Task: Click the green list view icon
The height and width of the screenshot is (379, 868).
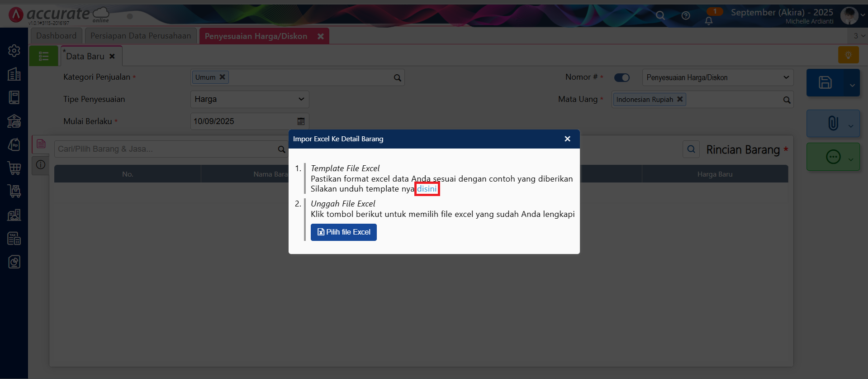Action: tap(44, 56)
